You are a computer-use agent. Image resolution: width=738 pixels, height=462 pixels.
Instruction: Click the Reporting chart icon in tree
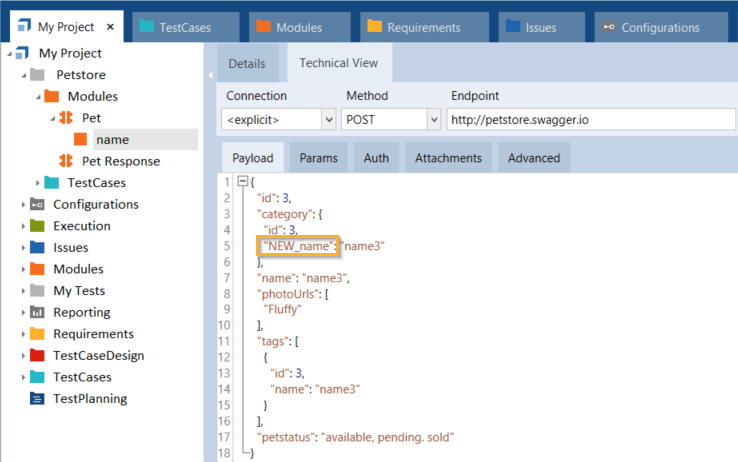pos(37,313)
